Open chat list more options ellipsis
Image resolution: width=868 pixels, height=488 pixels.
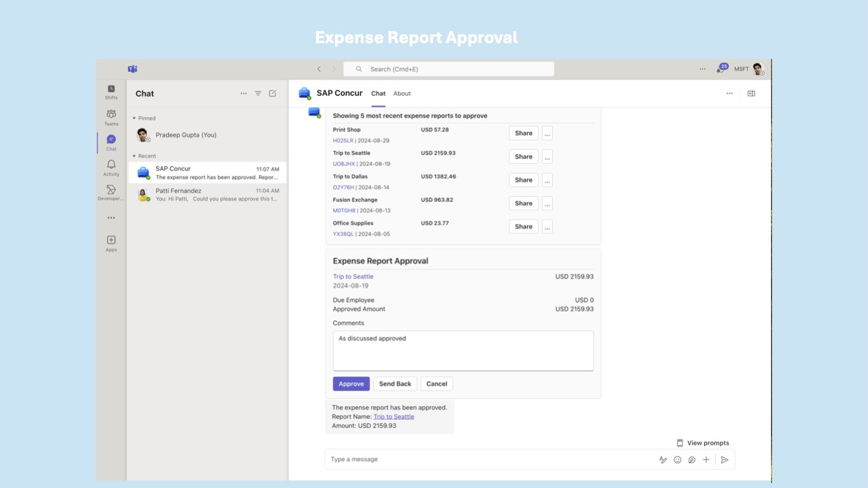pyautogui.click(x=243, y=93)
